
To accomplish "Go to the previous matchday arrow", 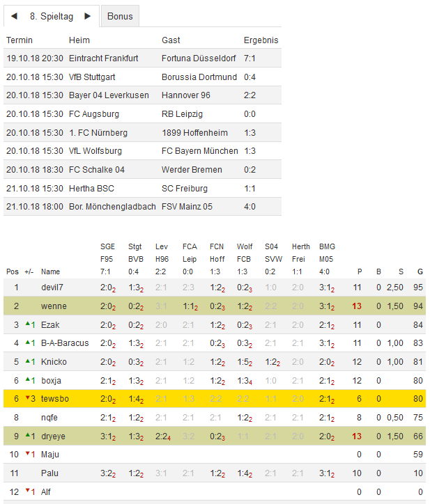I will pos(15,16).
